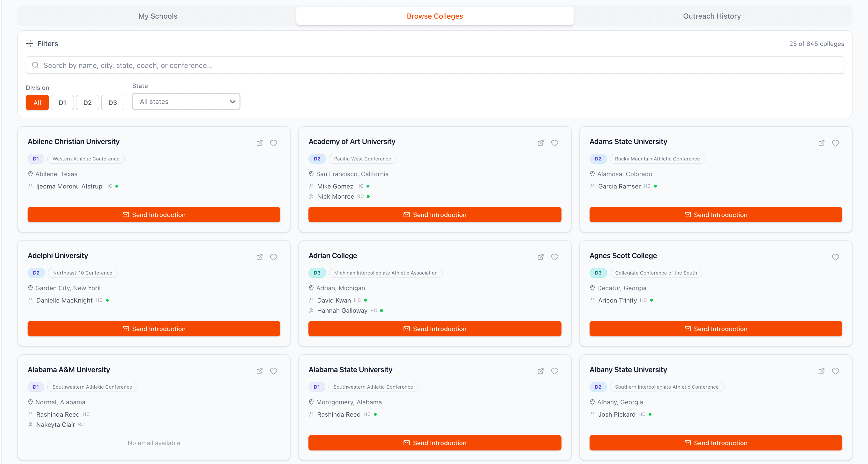Image resolution: width=868 pixels, height=464 pixels.
Task: Open Adams State University external link icon
Action: [822, 143]
